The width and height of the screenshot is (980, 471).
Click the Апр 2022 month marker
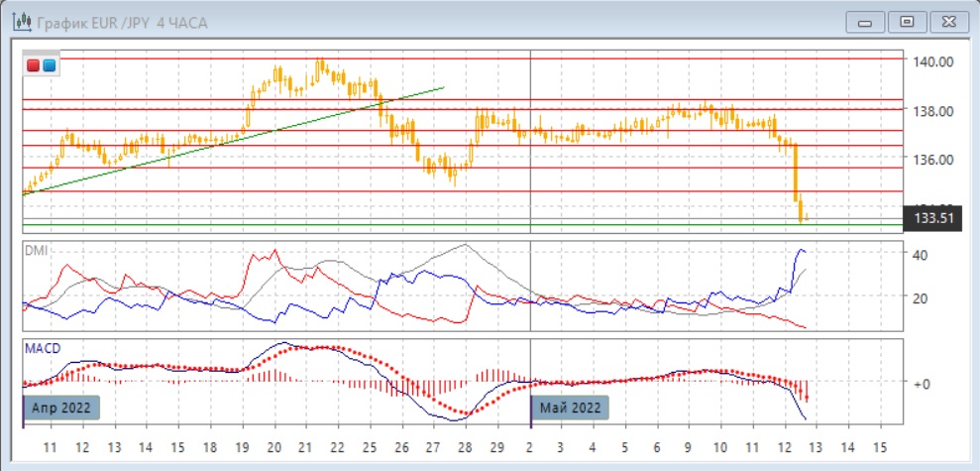61,407
